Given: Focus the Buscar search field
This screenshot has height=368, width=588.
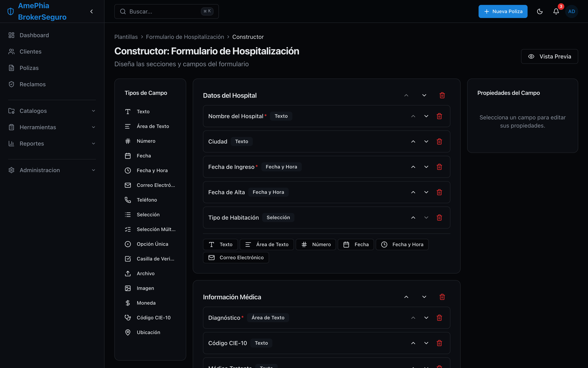Looking at the screenshot, I should [x=166, y=11].
